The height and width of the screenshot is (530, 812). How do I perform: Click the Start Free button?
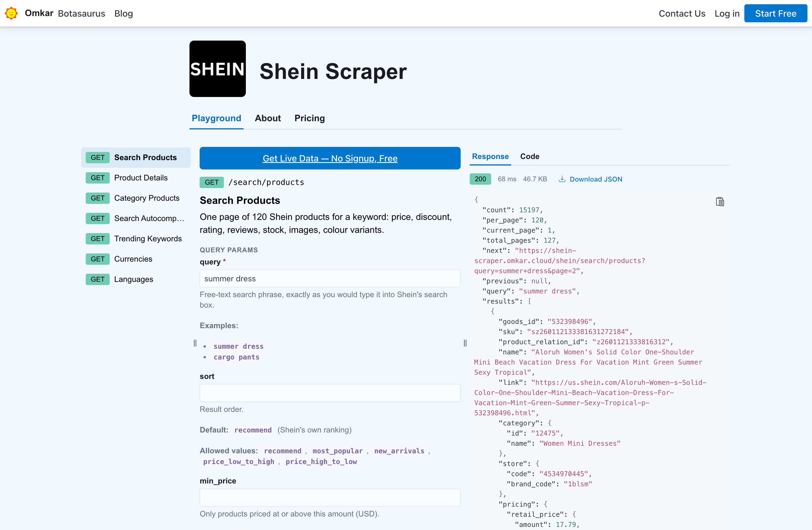pyautogui.click(x=776, y=13)
